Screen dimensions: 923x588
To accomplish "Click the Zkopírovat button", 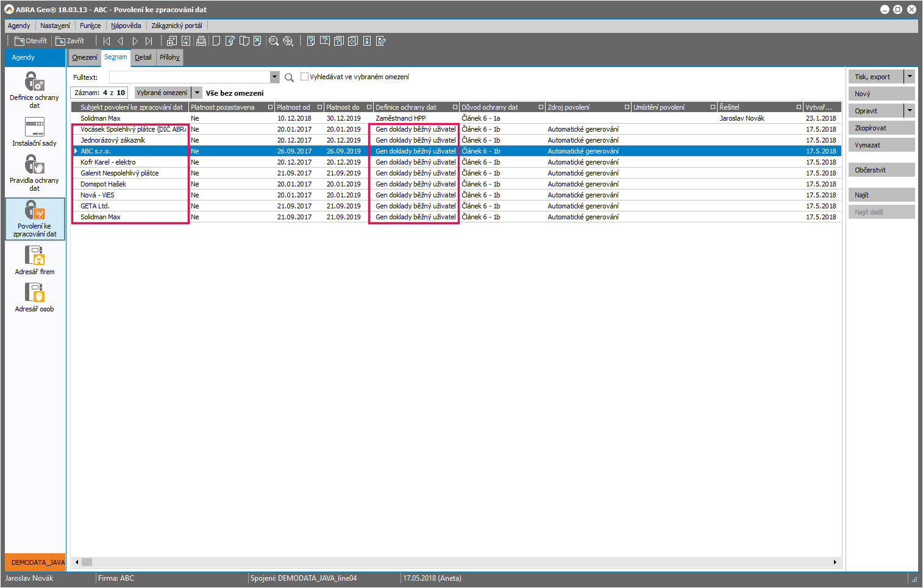I will click(881, 128).
